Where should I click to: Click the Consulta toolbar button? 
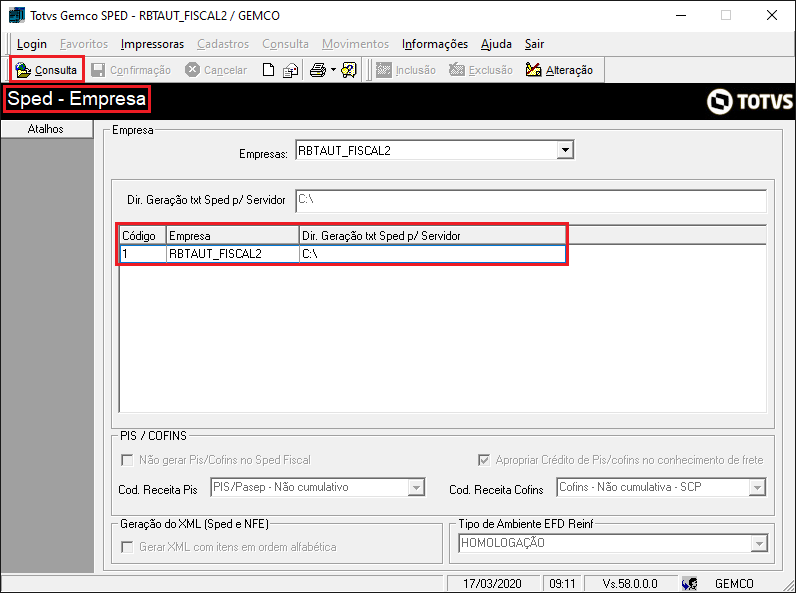(x=46, y=70)
